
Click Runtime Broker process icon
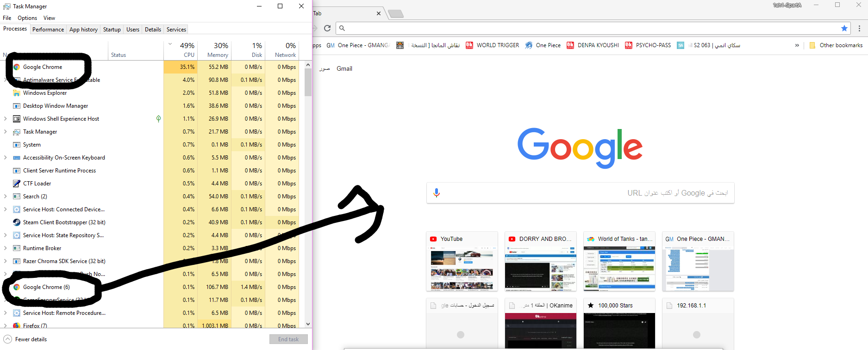point(17,248)
